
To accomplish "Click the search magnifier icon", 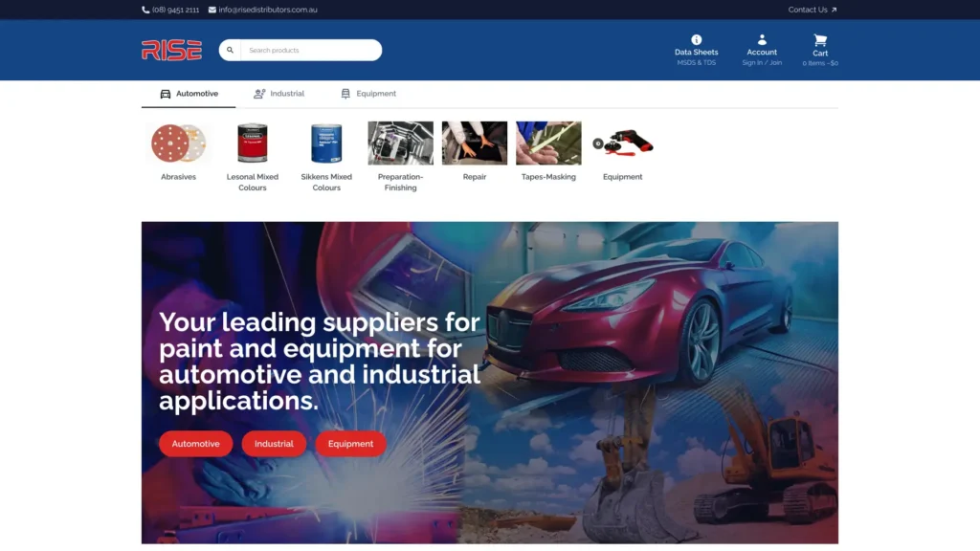I will 230,50.
